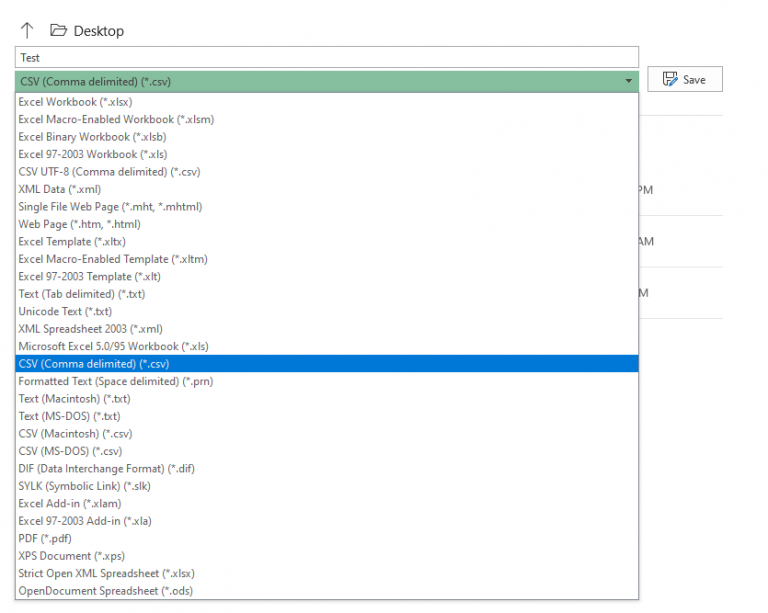Select DIF (Data Interchange Format)

pyautogui.click(x=327, y=469)
